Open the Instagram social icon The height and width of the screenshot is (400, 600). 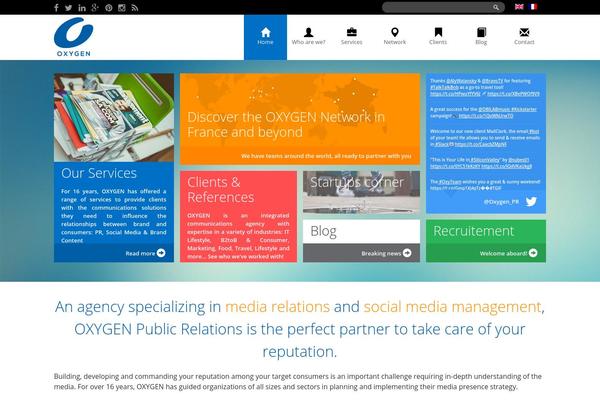pos(122,8)
